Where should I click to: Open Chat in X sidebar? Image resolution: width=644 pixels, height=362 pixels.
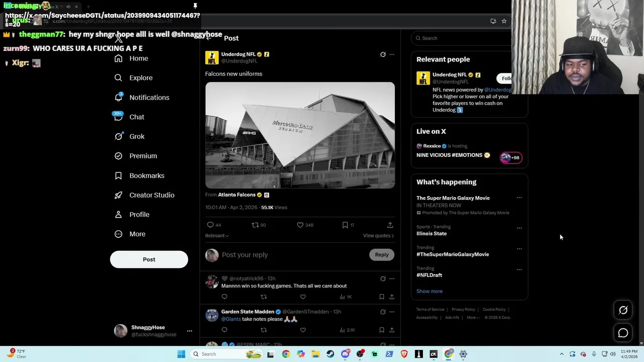coord(129,117)
